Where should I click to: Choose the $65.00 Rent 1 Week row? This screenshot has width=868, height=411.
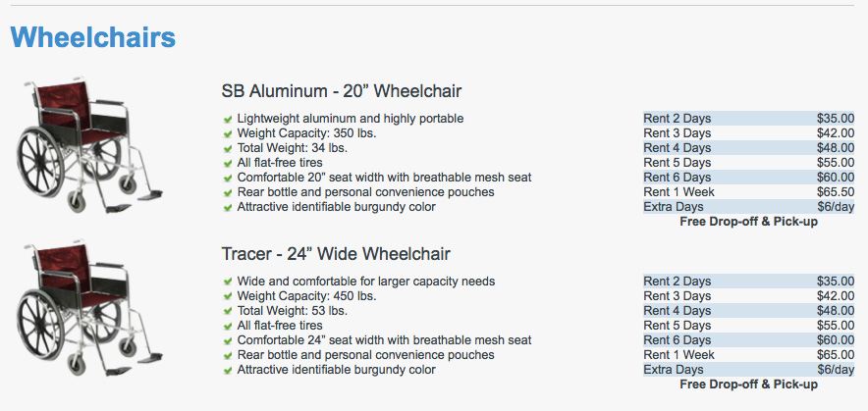pos(748,354)
